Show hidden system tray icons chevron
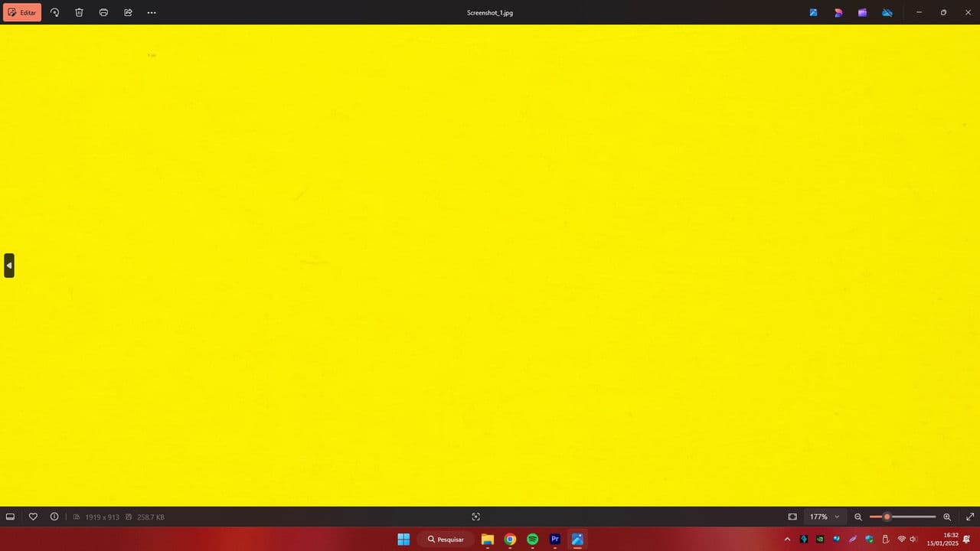The height and width of the screenshot is (551, 980). [787, 540]
